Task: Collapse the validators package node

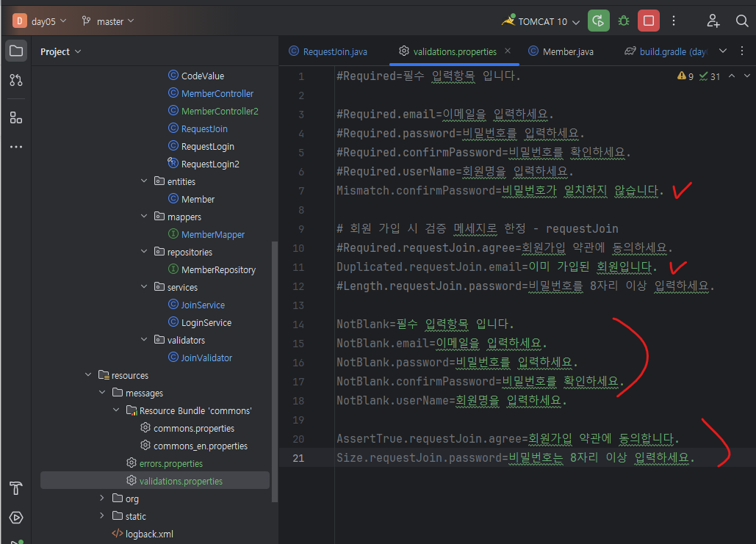Action: coord(145,340)
